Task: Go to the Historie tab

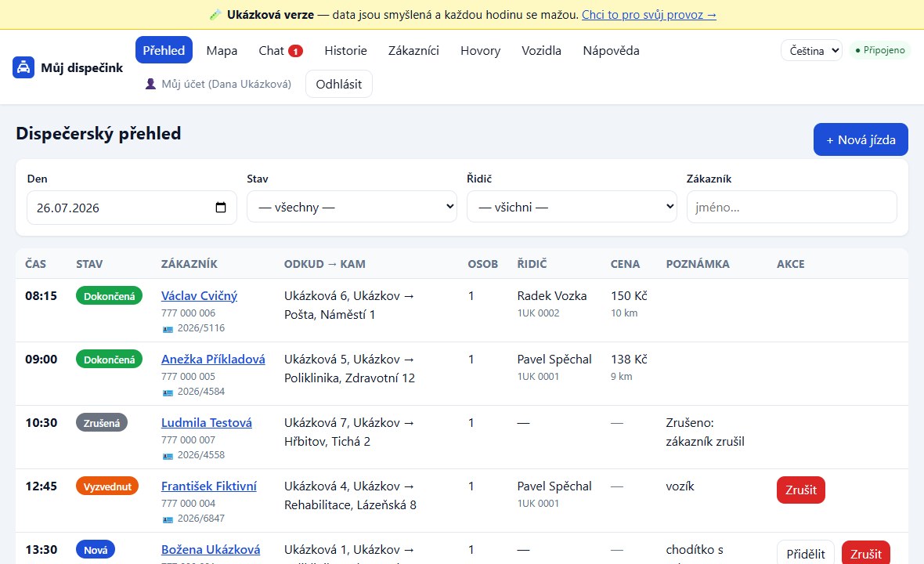Action: 345,51
